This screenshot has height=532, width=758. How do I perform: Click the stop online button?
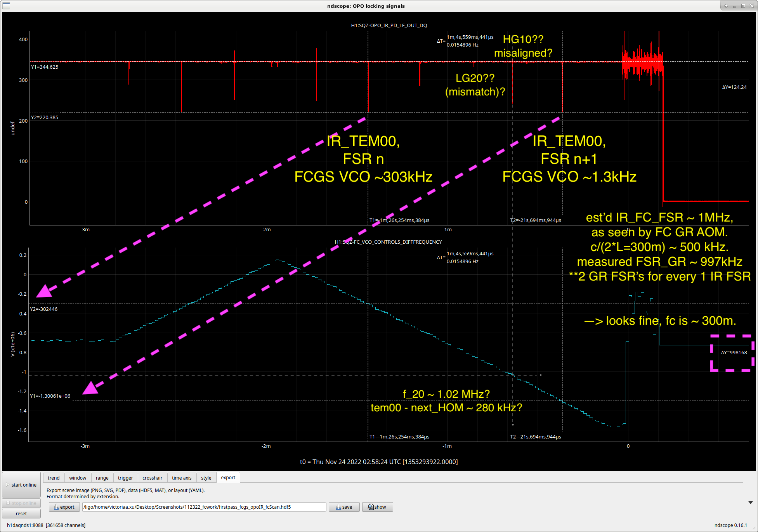(21, 503)
